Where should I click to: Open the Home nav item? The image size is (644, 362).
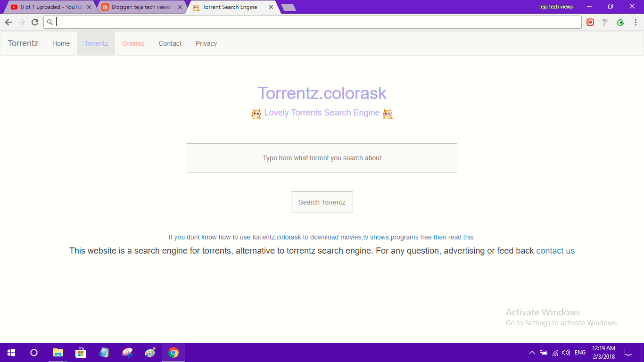point(61,43)
